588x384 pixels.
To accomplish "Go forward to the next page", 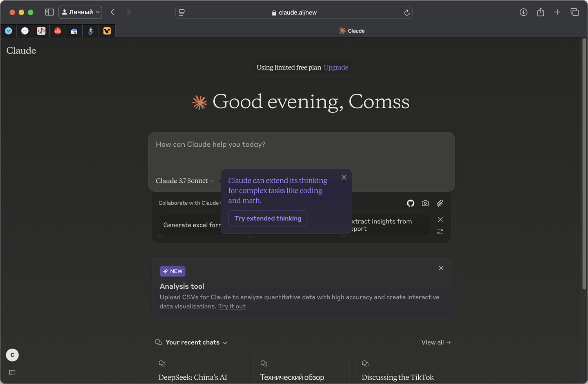I will [129, 12].
